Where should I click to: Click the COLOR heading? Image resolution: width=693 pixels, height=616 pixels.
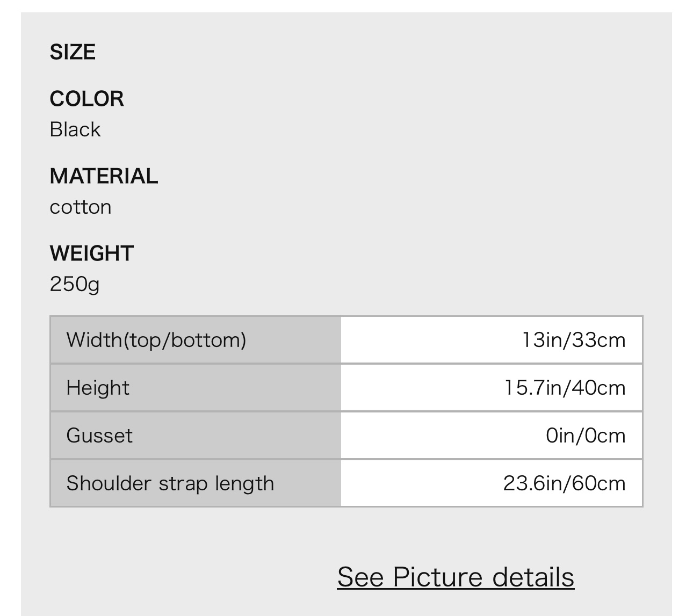click(86, 98)
